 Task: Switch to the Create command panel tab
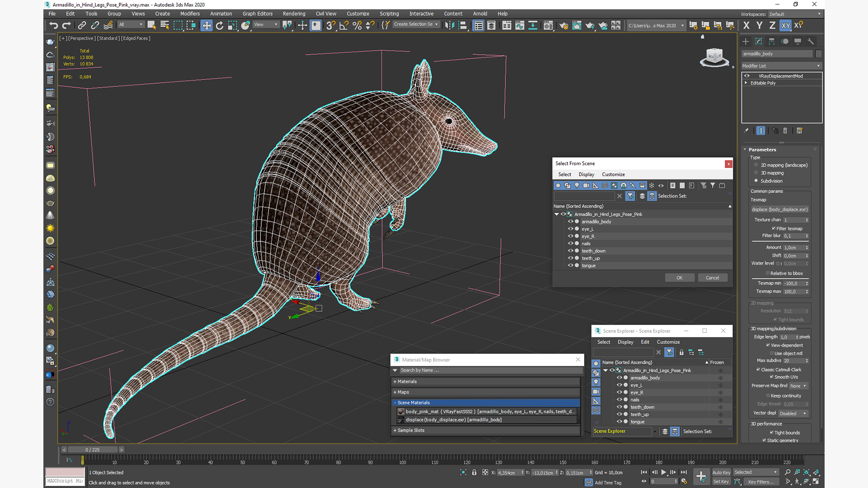click(746, 41)
